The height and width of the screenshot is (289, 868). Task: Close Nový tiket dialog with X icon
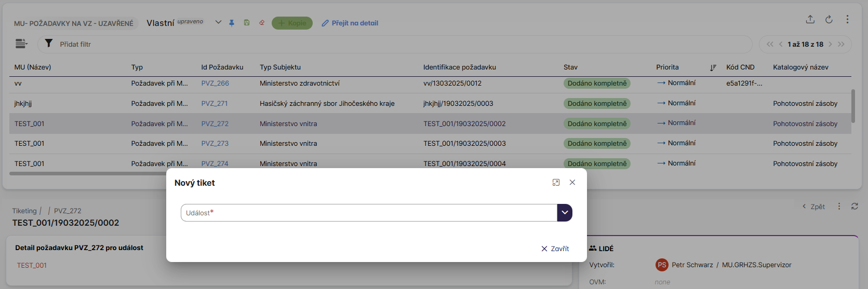pos(572,183)
